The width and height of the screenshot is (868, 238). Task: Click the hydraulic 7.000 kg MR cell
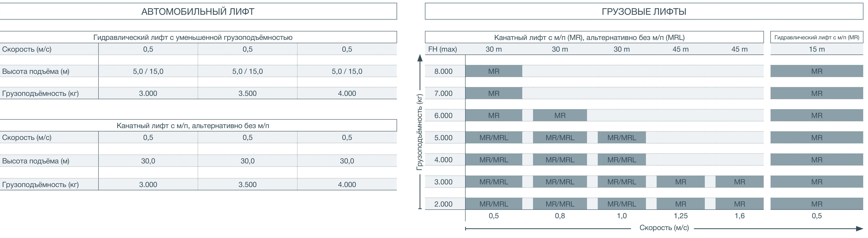pos(817,93)
